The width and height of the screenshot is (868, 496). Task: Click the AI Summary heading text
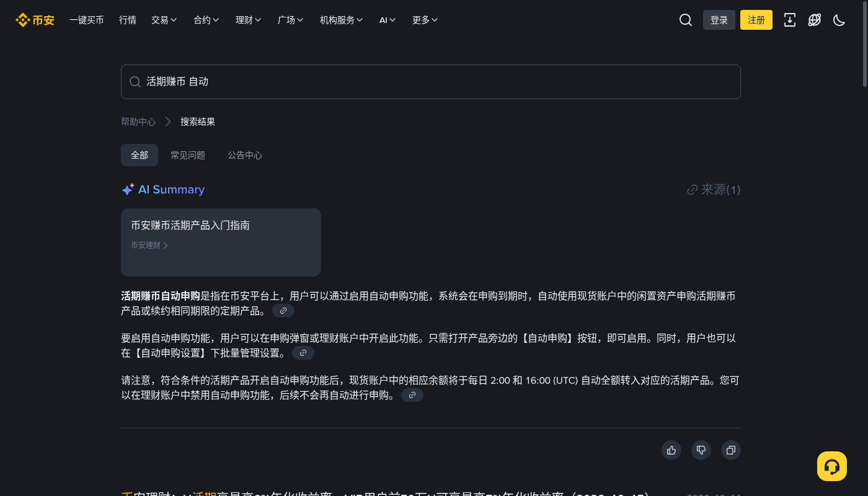point(171,190)
